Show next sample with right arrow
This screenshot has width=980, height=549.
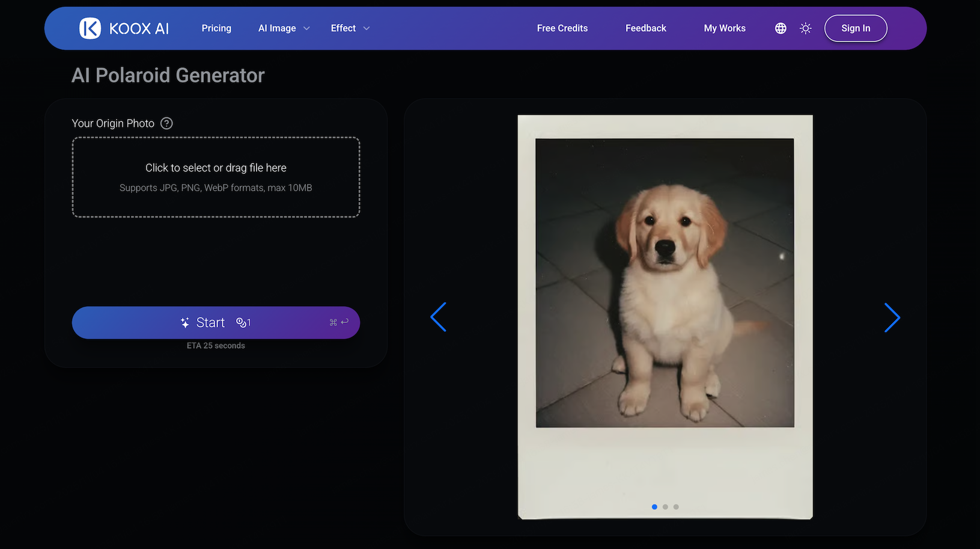pos(892,317)
